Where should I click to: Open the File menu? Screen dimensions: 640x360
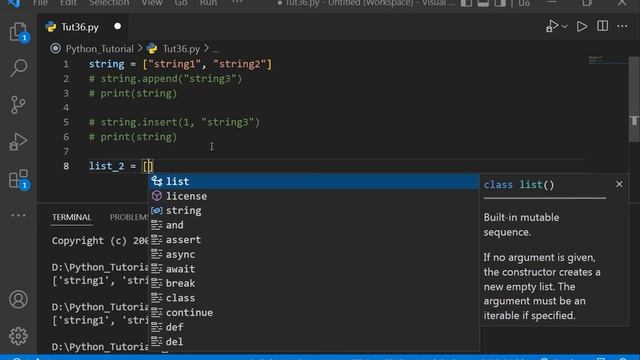coord(40,3)
